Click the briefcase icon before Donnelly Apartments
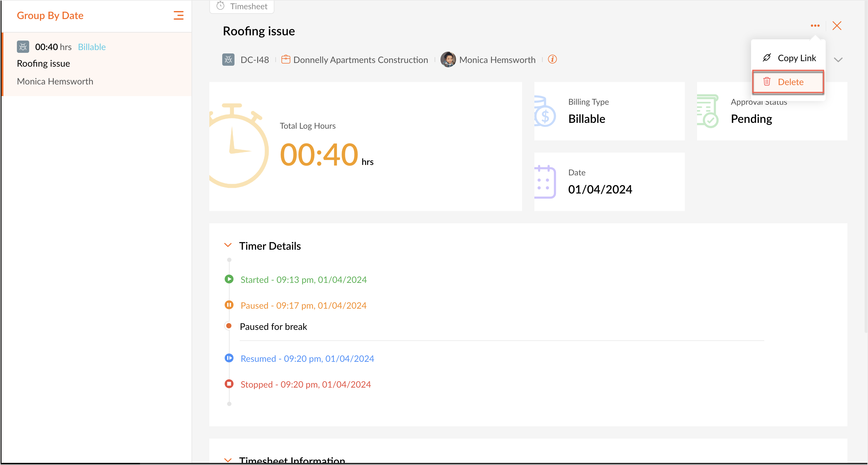This screenshot has height=465, width=868. pos(285,59)
